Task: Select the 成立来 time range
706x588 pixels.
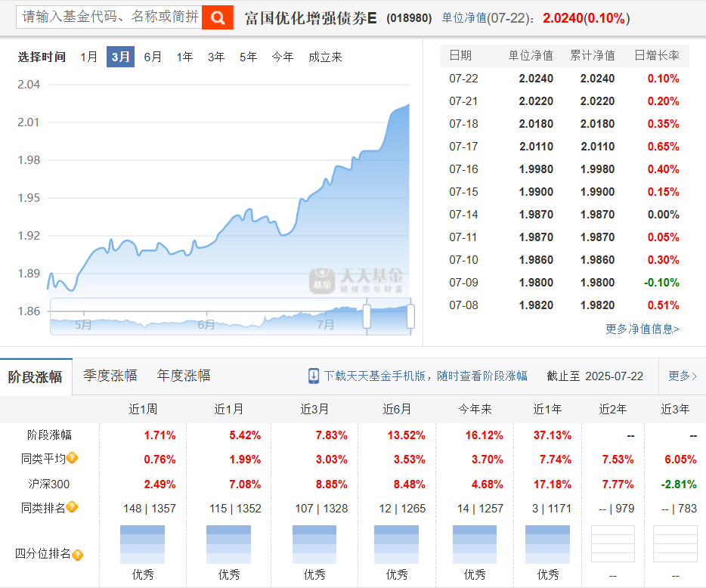Action: point(325,57)
